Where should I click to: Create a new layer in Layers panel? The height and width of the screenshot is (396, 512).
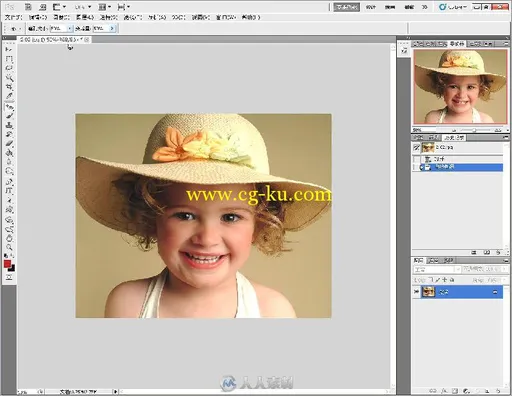coord(487,391)
